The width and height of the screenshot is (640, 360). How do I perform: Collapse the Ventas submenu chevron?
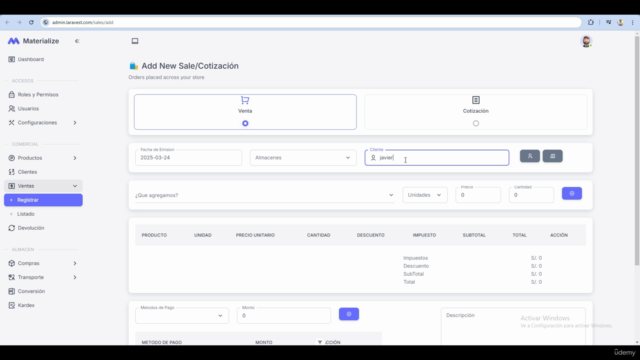tap(75, 186)
